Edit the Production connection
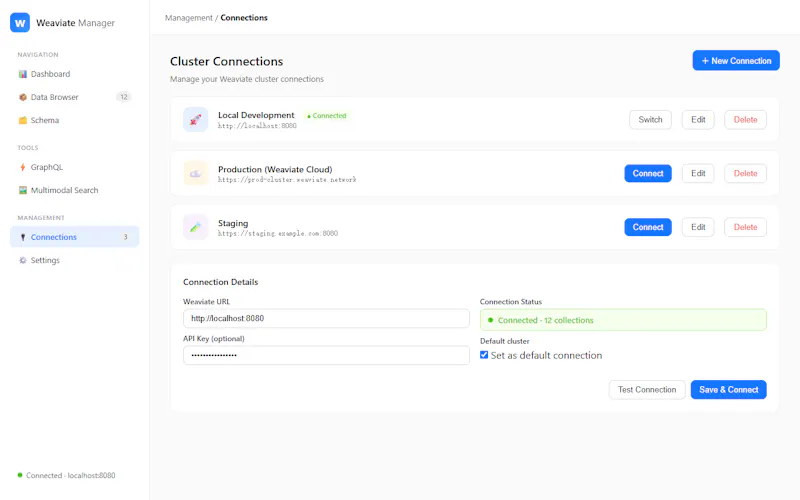 pos(698,173)
